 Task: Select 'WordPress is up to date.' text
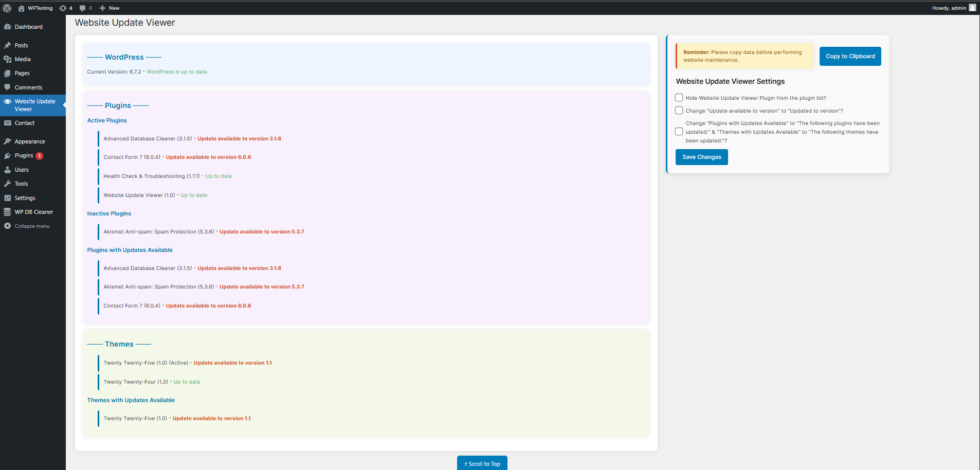tap(177, 72)
